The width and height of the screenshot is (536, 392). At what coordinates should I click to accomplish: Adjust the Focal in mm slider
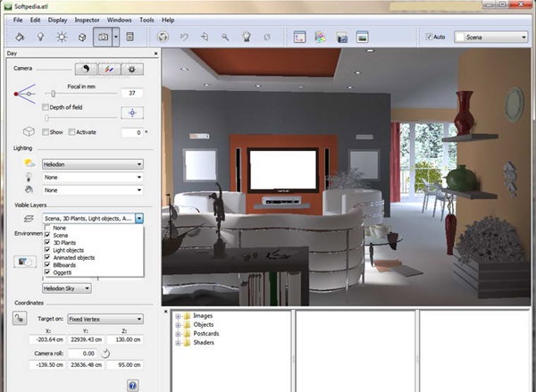53,93
